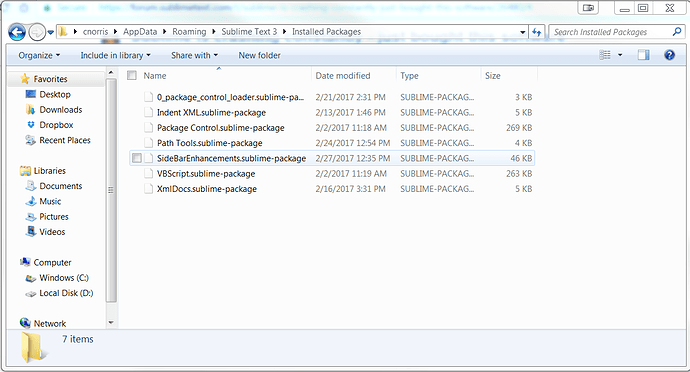Refresh the Installed Packages folder view

coord(536,32)
